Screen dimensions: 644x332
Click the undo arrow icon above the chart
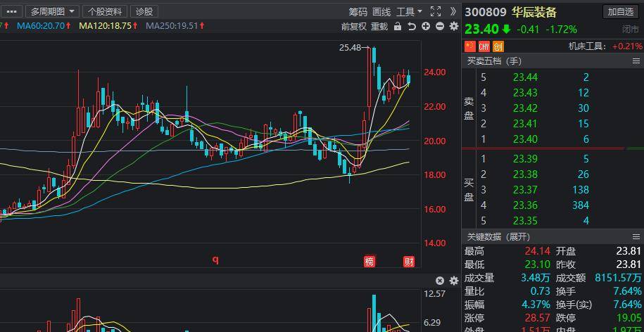point(412,27)
